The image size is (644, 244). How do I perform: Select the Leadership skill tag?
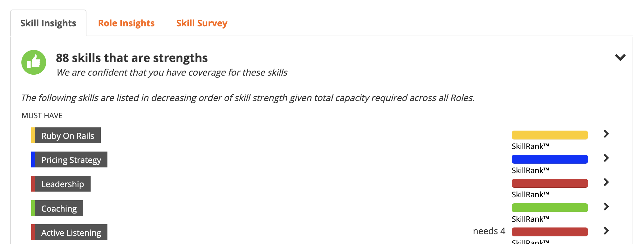point(61,184)
